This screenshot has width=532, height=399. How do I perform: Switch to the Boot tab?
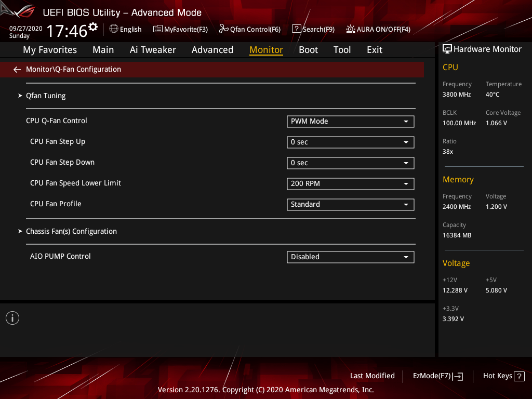click(309, 50)
